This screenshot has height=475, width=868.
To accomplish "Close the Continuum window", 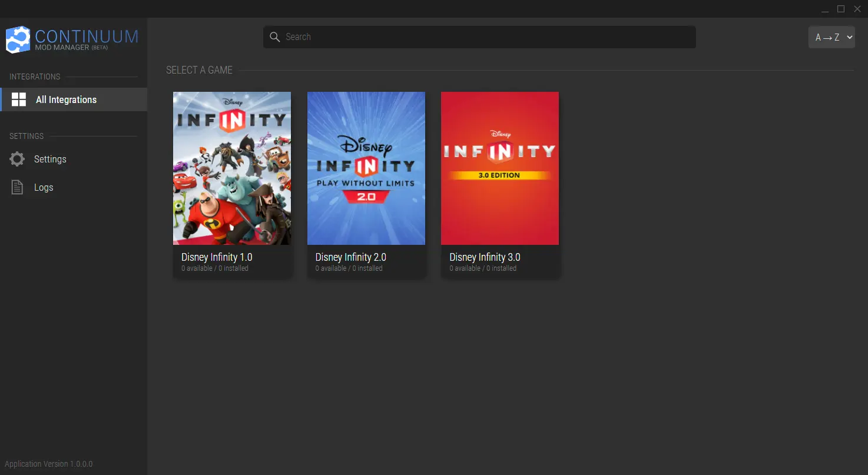I will tap(857, 9).
